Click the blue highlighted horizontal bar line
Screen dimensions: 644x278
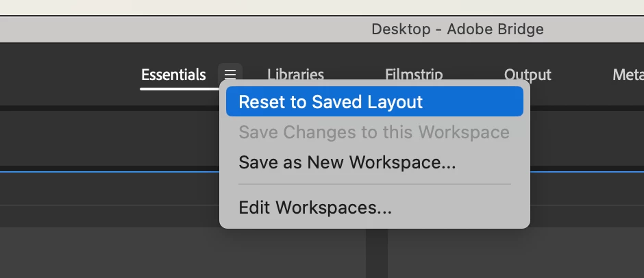click(x=109, y=172)
